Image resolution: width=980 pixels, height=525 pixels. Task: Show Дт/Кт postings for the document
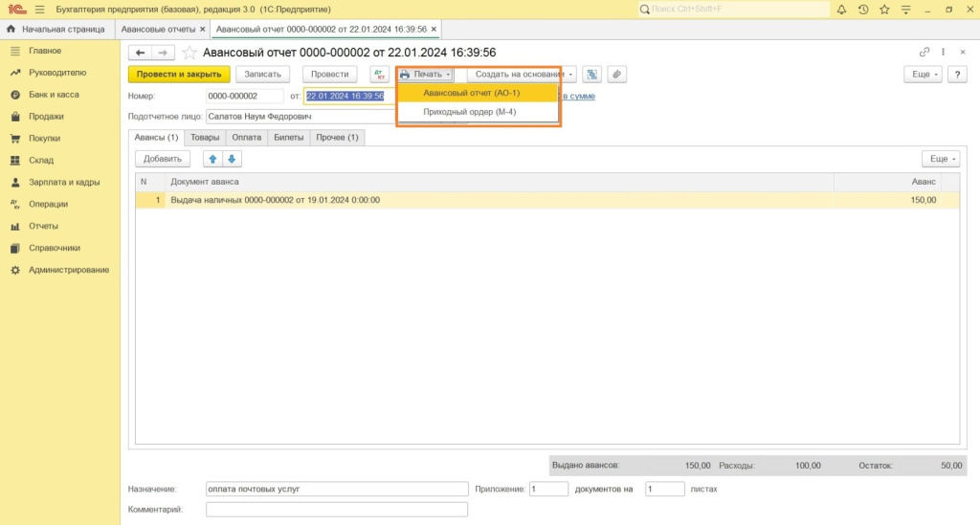click(379, 74)
